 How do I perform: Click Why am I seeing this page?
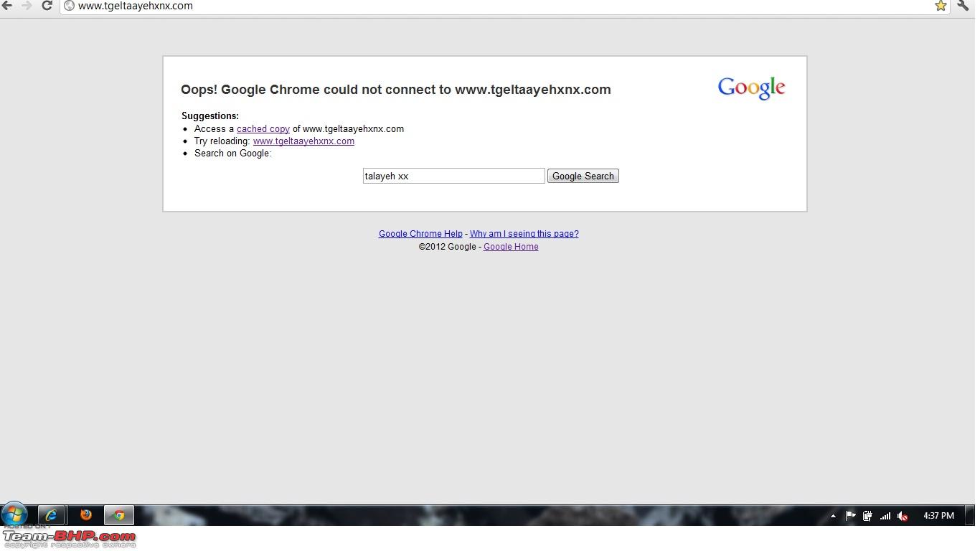pos(524,234)
